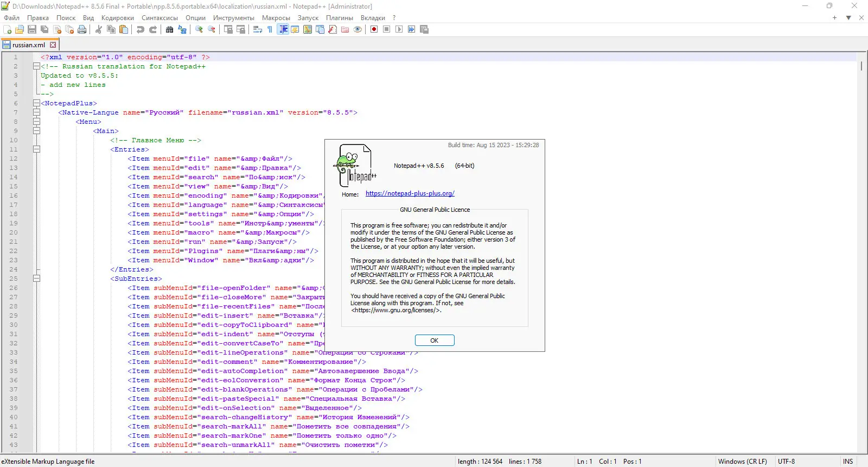The width and height of the screenshot is (868, 467).
Task: Click Windows (CR LF) in status bar
Action: click(743, 462)
